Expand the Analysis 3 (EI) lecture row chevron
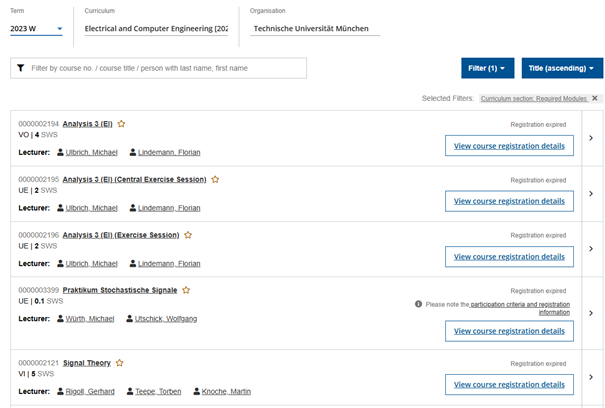Screen dimensions: 605x408 click(x=591, y=138)
